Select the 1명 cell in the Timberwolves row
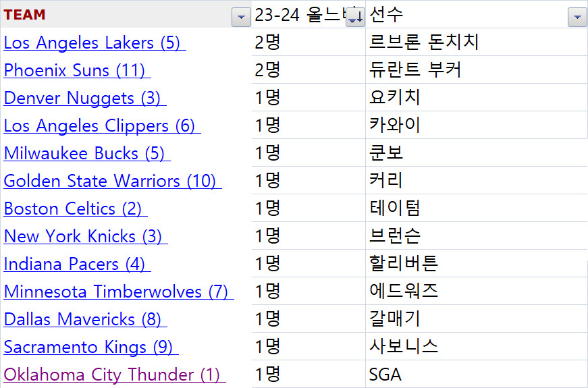This screenshot has height=388, width=588. click(x=309, y=292)
